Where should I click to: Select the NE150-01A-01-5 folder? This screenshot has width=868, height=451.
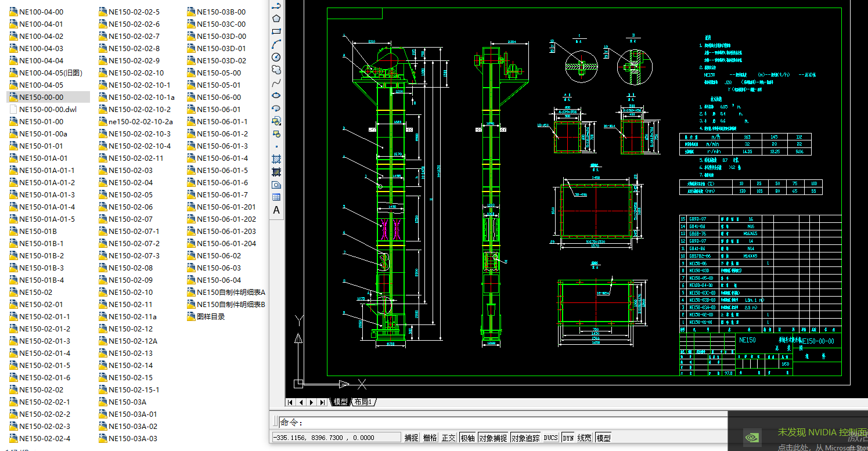[x=42, y=219]
